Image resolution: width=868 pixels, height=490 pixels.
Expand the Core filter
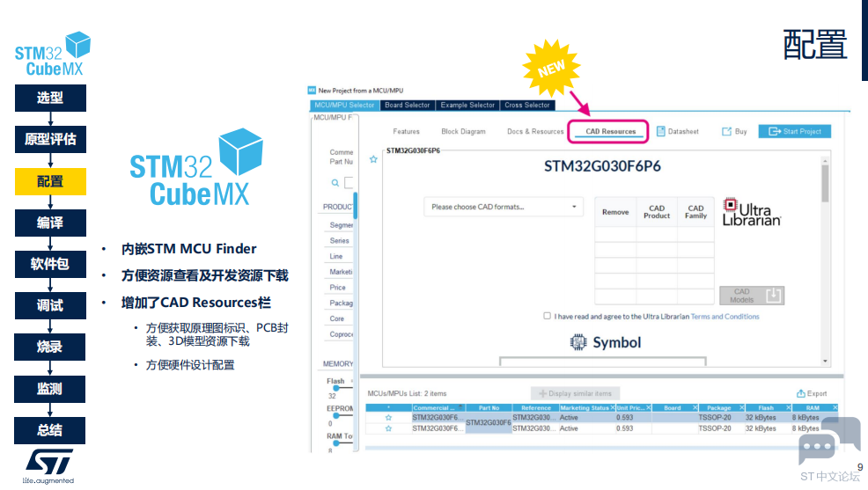[x=336, y=318]
